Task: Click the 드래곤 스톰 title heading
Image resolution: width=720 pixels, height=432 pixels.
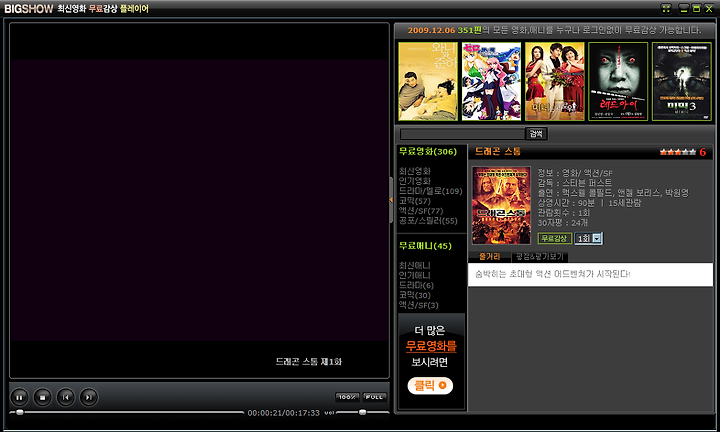Action: pos(498,151)
